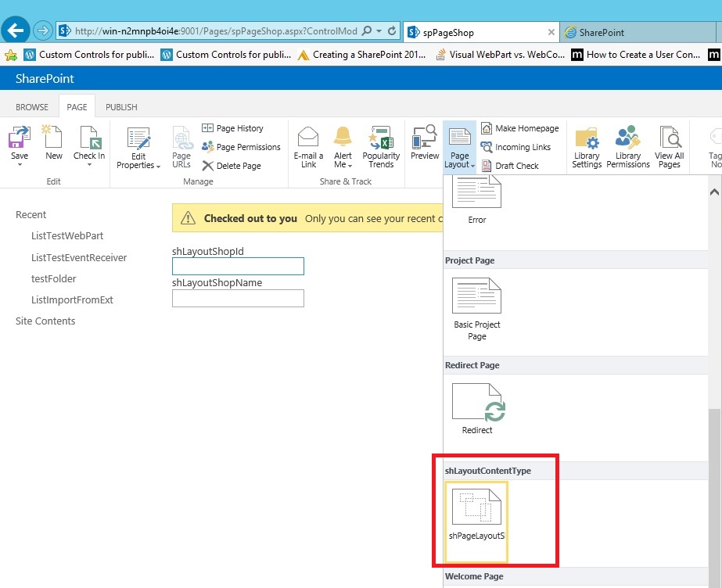Open Incoming Links
The width and height of the screenshot is (722, 588).
pos(515,147)
